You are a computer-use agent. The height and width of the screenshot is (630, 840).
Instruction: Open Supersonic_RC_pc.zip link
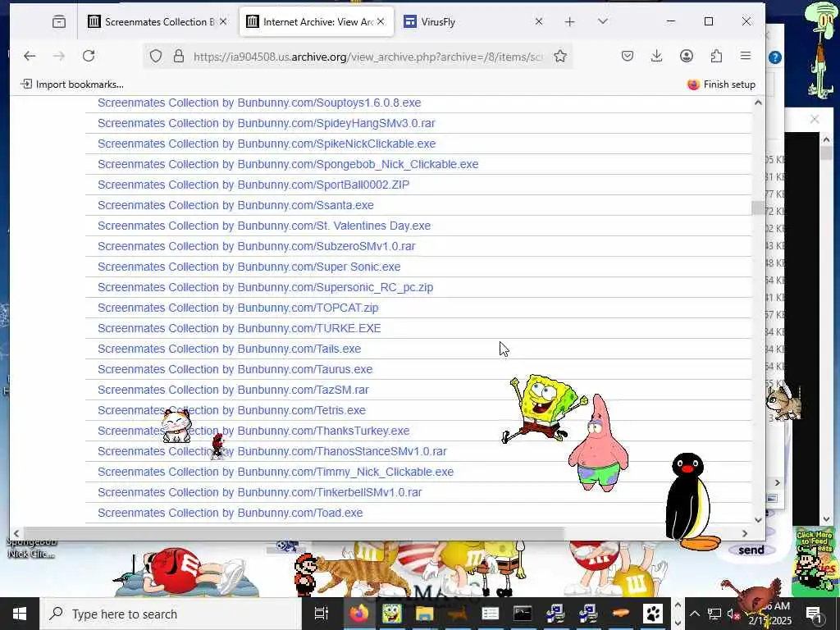(x=265, y=287)
